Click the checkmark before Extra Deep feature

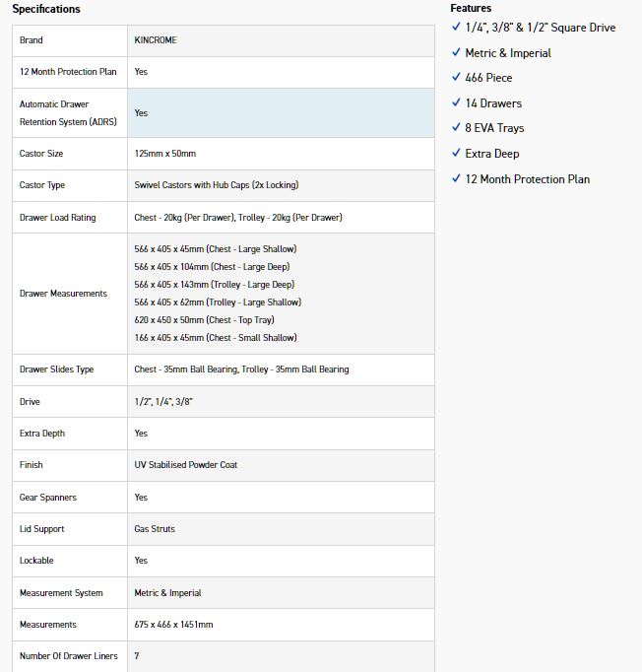tap(456, 153)
